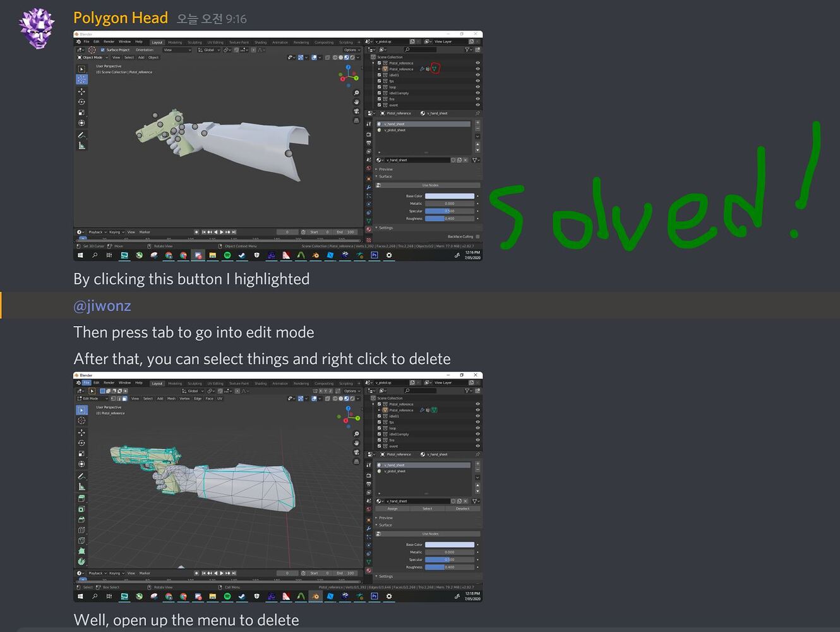
Task: Switch to the UV Editing workspace tab
Action: pos(215,383)
